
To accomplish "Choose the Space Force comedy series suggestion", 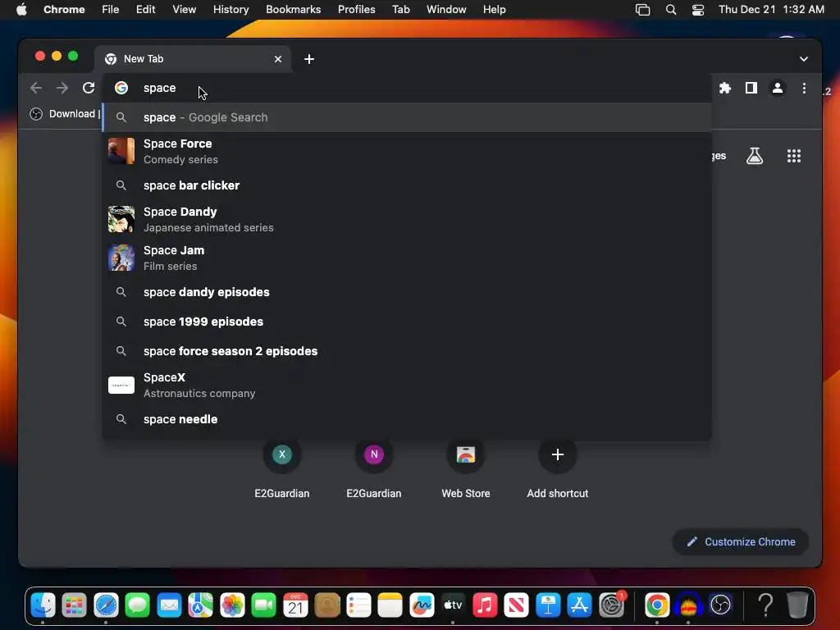I will click(407, 151).
